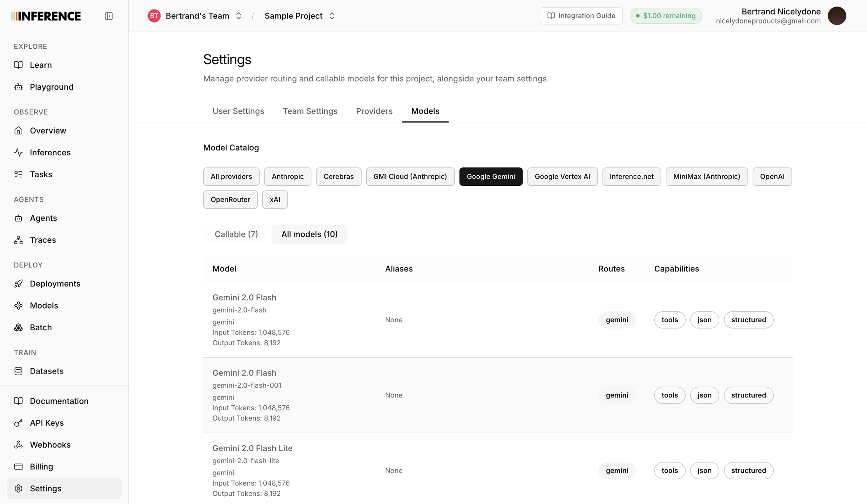
Task: Filter catalog by MiniMax (Anthropic)
Action: tap(707, 176)
